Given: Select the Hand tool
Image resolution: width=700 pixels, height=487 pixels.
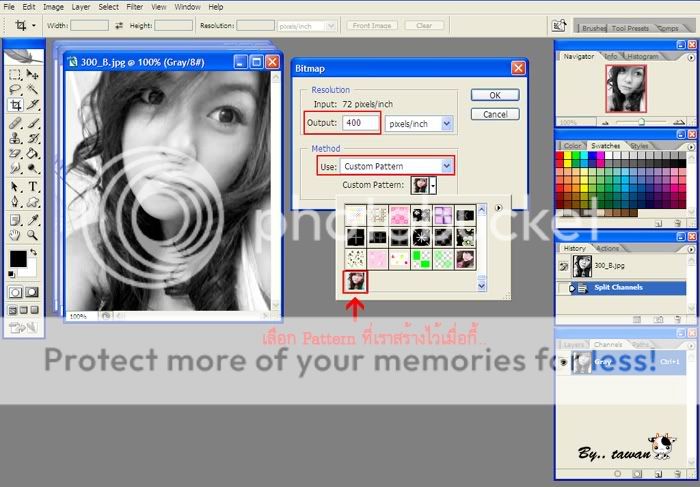Looking at the screenshot, I should click(15, 235).
